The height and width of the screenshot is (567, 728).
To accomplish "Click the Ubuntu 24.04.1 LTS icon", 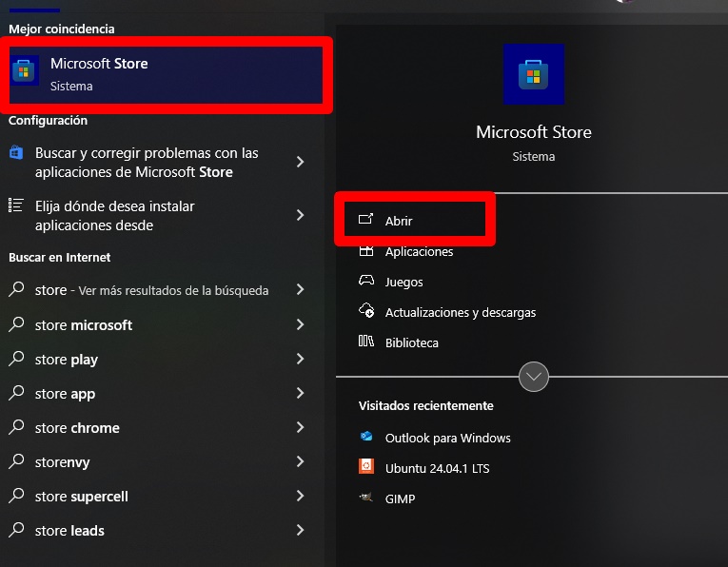I will pos(365,466).
